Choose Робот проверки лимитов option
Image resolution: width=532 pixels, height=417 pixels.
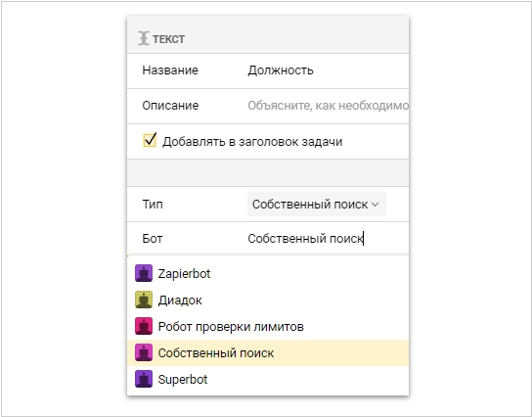[268, 326]
